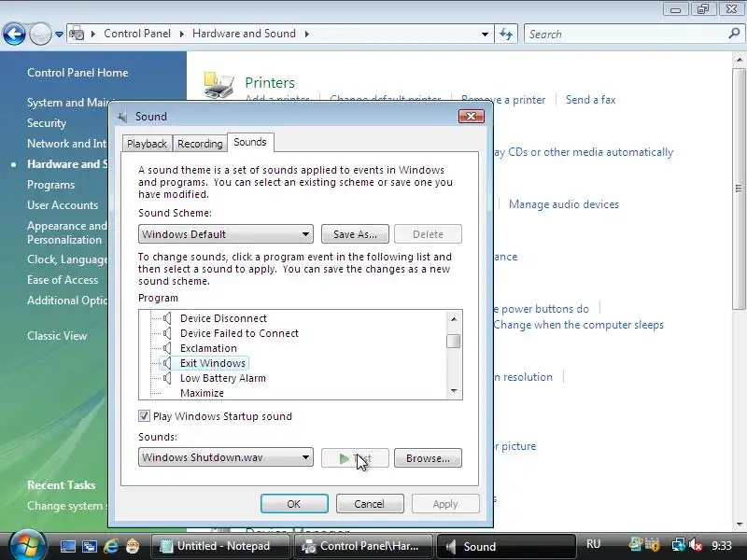Close the Sound dialog
747x560 pixels.
[x=472, y=116]
